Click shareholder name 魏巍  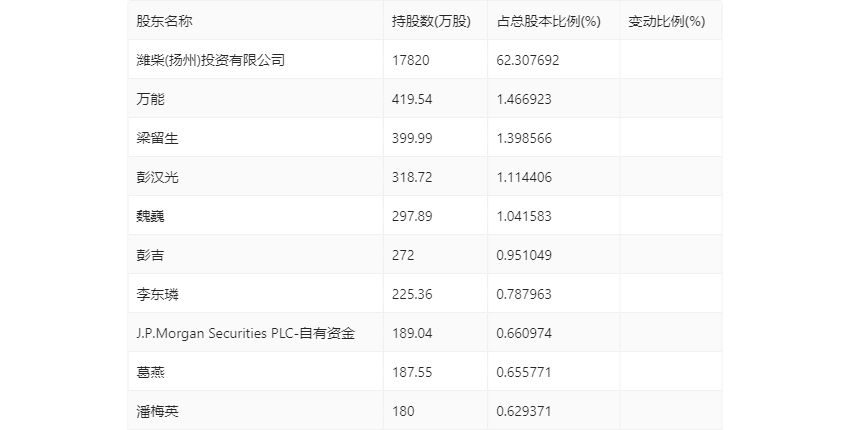pos(150,216)
